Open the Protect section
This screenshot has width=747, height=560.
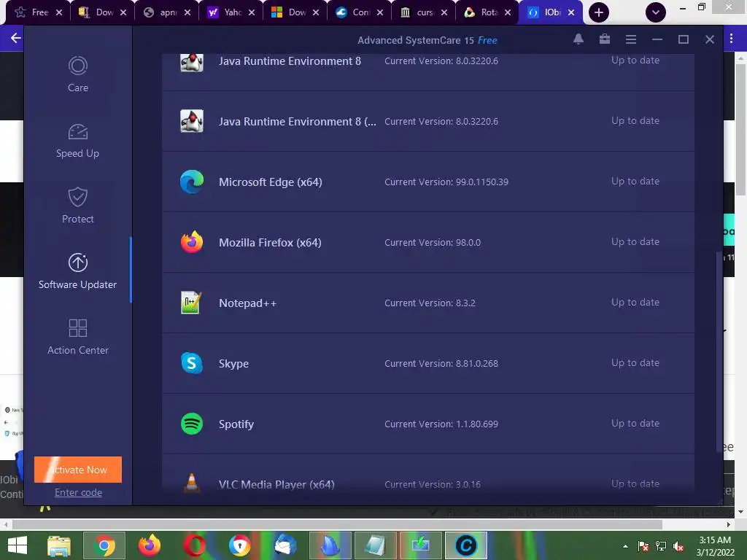click(77, 206)
